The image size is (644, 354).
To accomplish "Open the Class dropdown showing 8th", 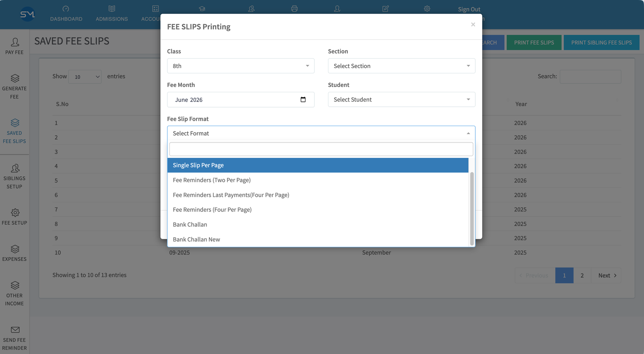I will [x=241, y=66].
